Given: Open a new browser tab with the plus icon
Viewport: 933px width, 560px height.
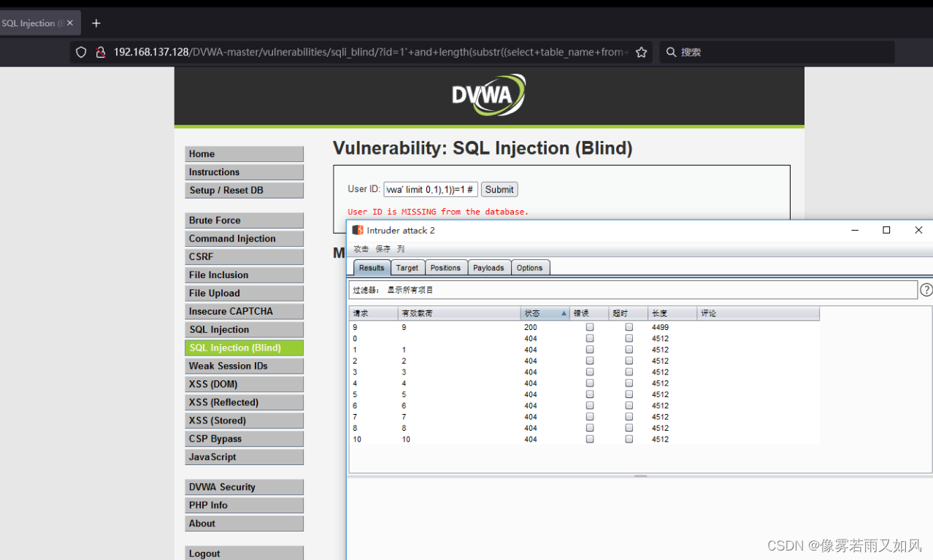Looking at the screenshot, I should click(x=96, y=23).
